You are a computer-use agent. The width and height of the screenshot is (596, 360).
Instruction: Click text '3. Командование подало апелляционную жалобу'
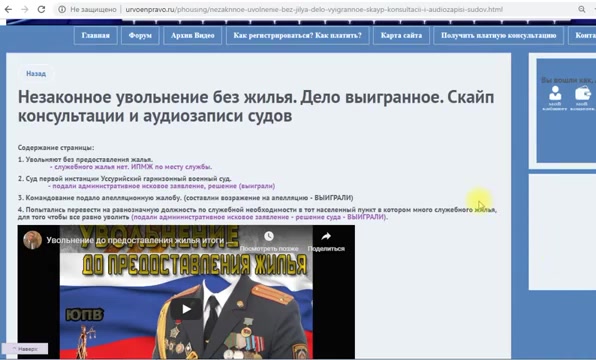[100, 198]
